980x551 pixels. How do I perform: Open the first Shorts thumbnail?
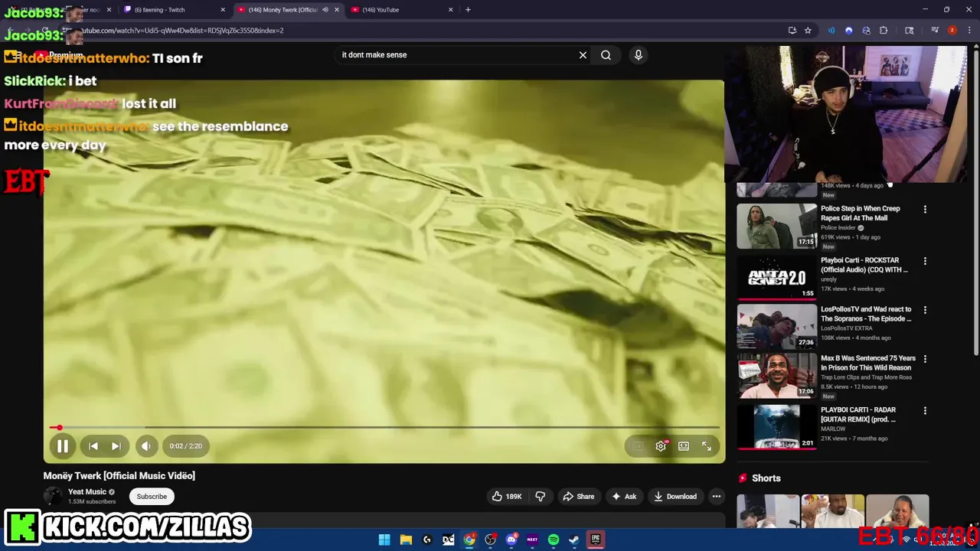coord(768,511)
